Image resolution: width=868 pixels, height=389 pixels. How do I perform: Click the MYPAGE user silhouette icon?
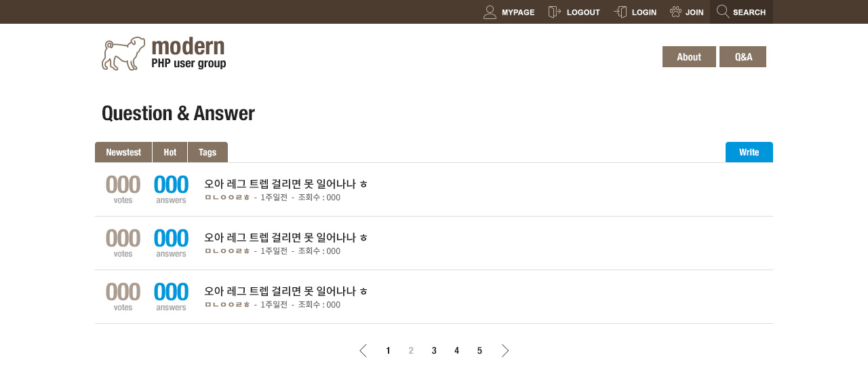pyautogui.click(x=490, y=12)
